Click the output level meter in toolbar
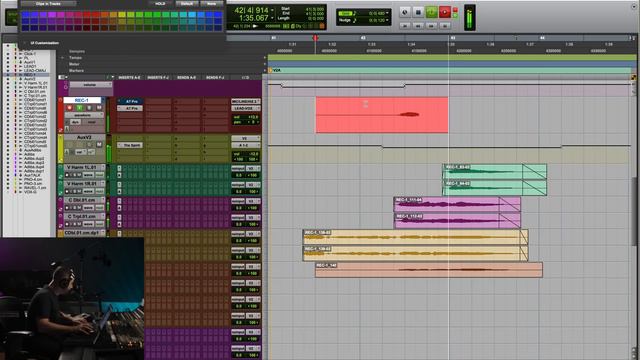 [469, 18]
